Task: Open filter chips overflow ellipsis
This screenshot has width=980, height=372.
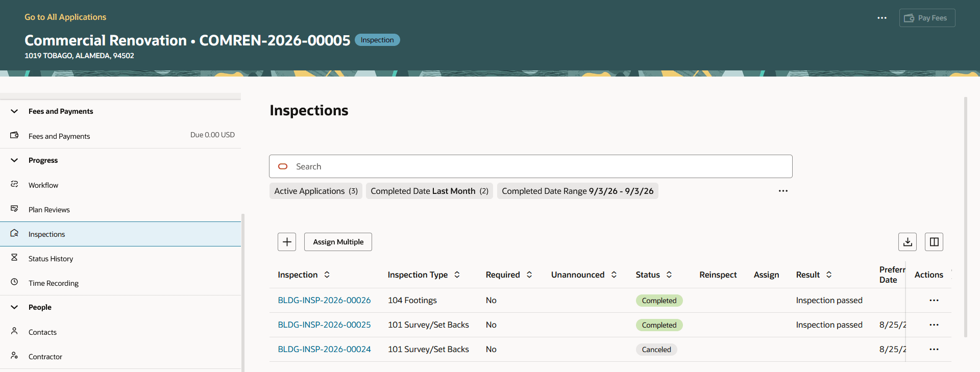Action: pos(783,191)
